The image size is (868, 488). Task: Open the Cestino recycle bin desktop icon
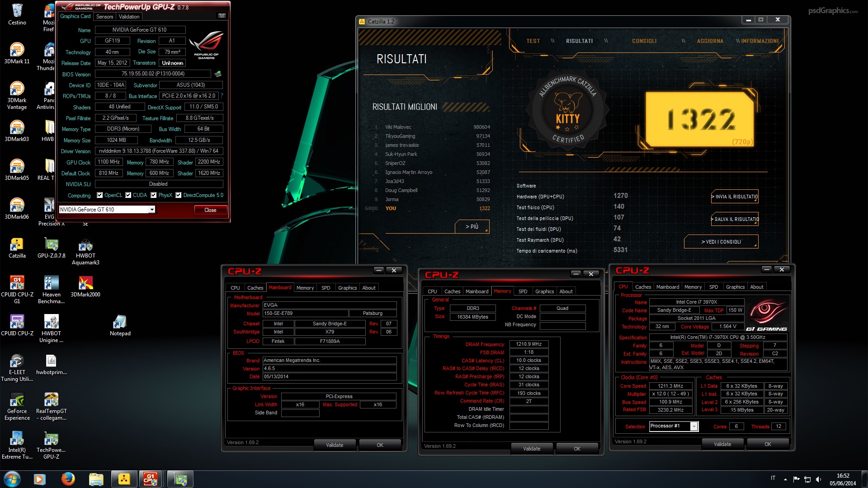(17, 14)
